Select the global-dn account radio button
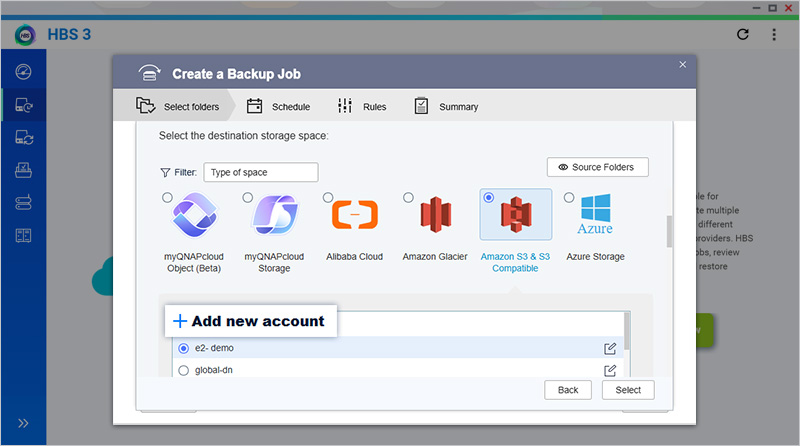The image size is (800, 446). 184,370
